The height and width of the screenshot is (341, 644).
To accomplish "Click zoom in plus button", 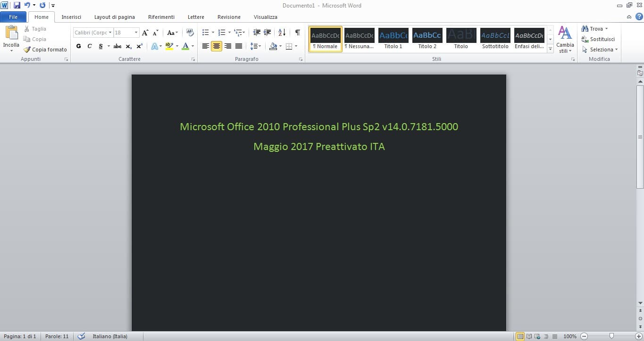I will 640,336.
